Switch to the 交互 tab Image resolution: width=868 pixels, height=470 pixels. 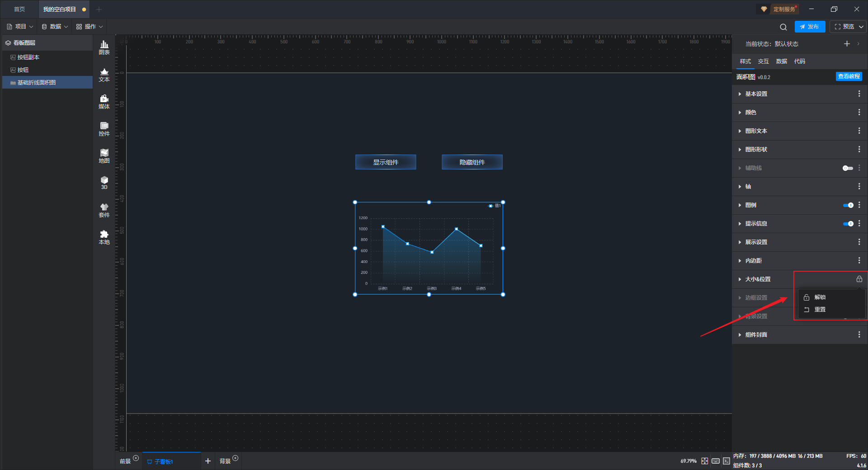[763, 61]
